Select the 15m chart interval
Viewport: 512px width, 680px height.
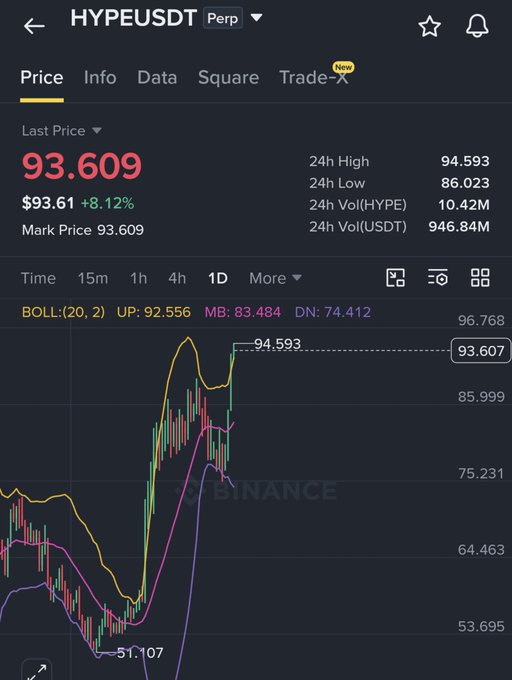(x=93, y=278)
